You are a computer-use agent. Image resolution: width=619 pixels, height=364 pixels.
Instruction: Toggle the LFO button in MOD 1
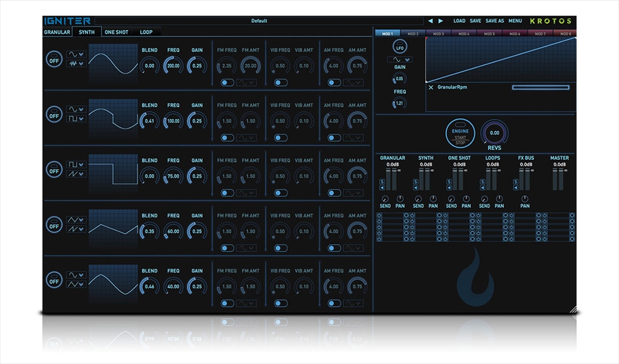(400, 46)
